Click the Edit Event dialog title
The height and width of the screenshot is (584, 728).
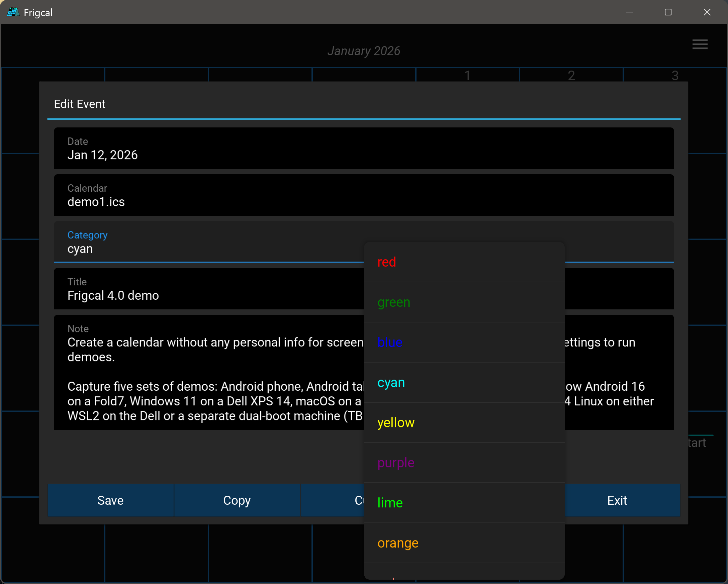coord(80,104)
